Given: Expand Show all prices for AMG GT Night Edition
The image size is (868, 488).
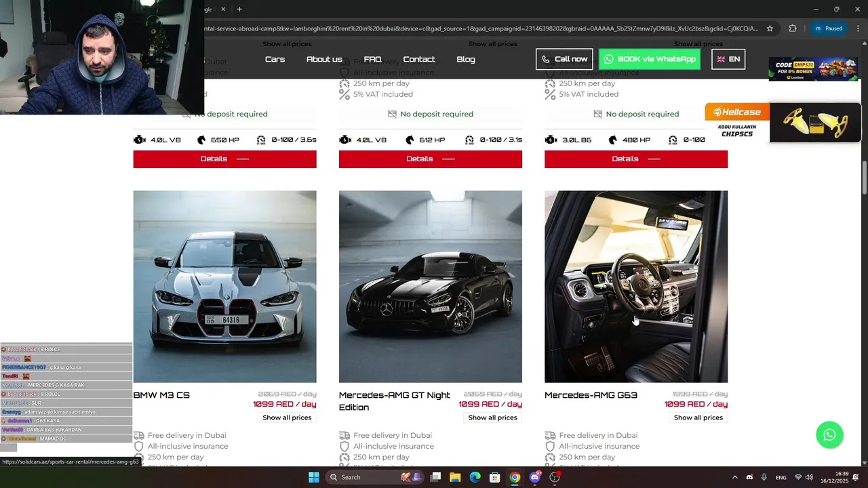Looking at the screenshot, I should click(x=493, y=418).
